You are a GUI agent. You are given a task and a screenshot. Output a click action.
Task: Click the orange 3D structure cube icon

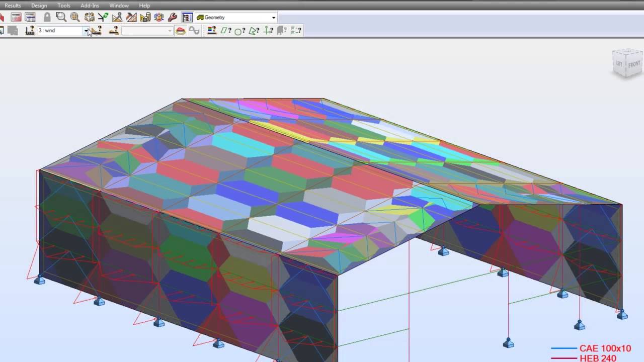tap(159, 18)
